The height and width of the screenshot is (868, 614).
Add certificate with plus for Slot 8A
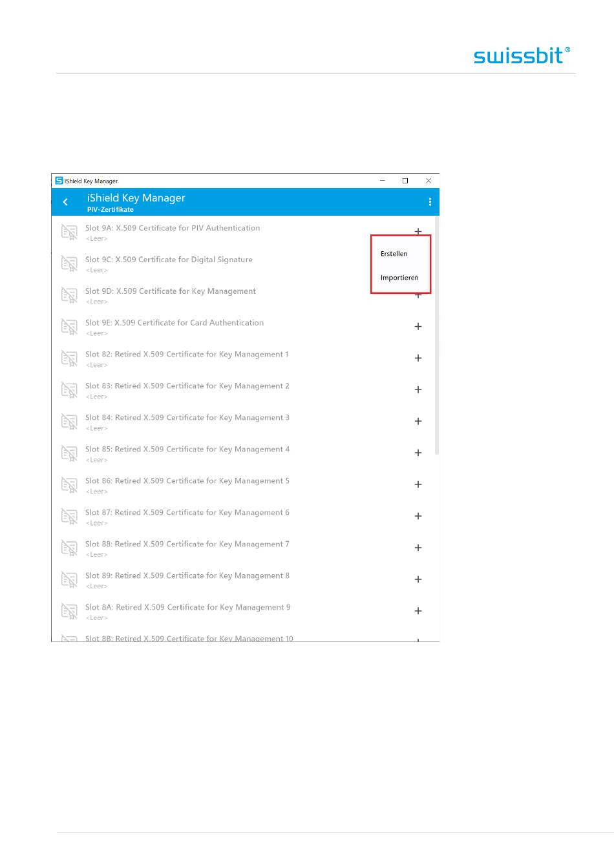coord(418,612)
